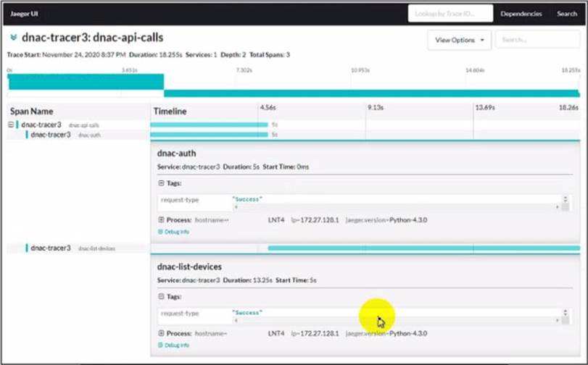This screenshot has width=588, height=365.
Task: Focus the Lookup by Trace ID field
Action: pos(450,14)
